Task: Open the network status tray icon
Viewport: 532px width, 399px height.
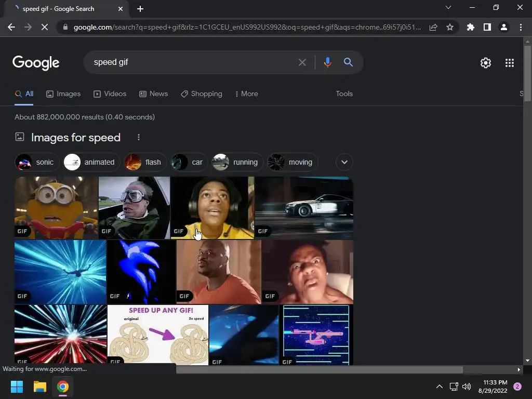Action: [454, 387]
